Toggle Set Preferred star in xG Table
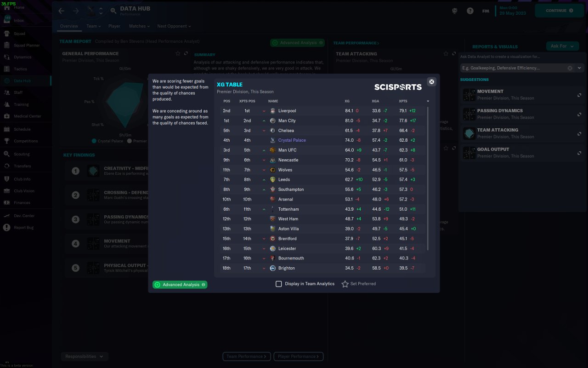 click(345, 284)
